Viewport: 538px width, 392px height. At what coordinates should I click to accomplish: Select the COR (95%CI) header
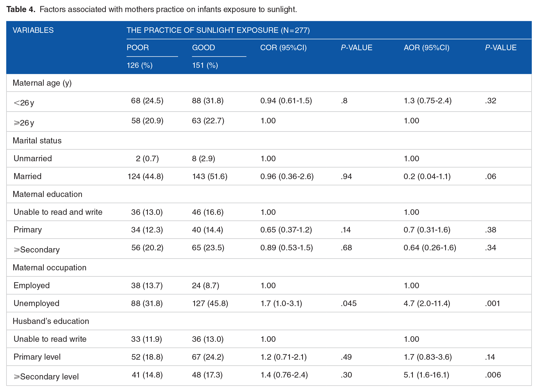(283, 48)
